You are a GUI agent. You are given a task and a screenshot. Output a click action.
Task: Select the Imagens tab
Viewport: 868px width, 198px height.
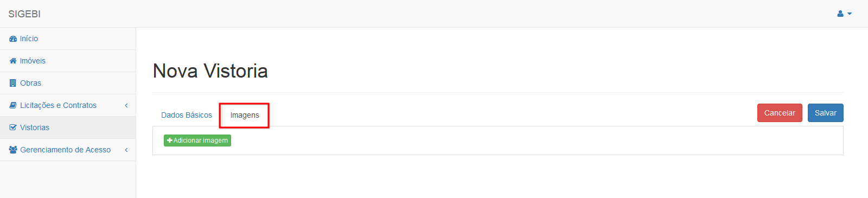(x=245, y=115)
